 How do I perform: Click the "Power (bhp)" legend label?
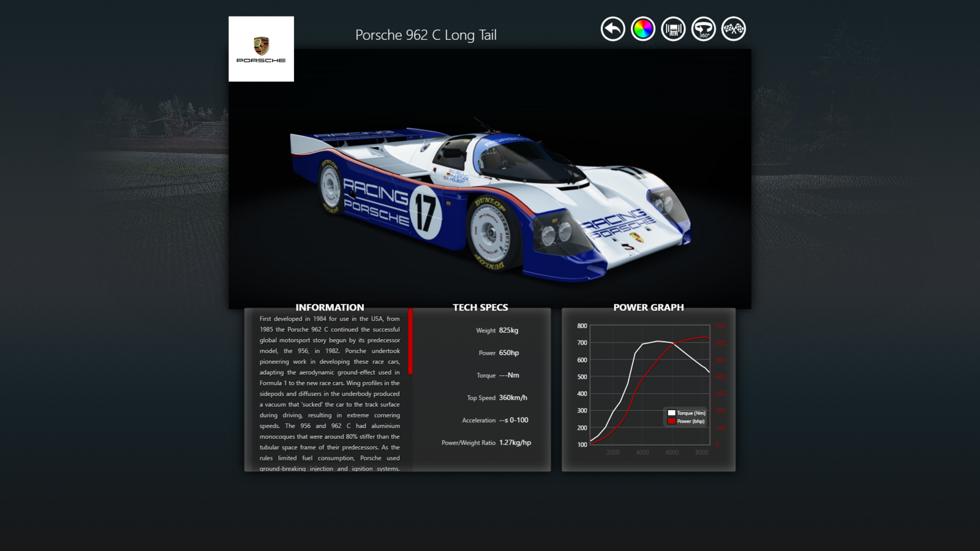690,421
